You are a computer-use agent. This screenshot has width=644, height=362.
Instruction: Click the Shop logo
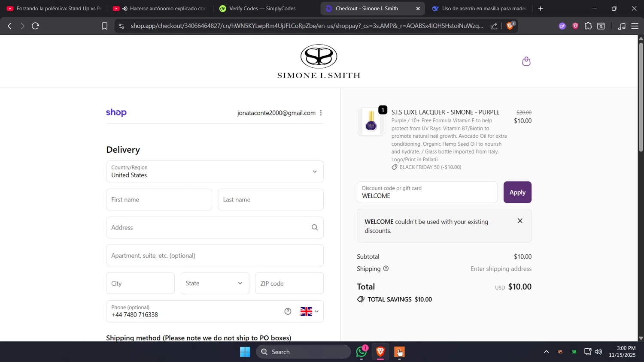click(116, 112)
